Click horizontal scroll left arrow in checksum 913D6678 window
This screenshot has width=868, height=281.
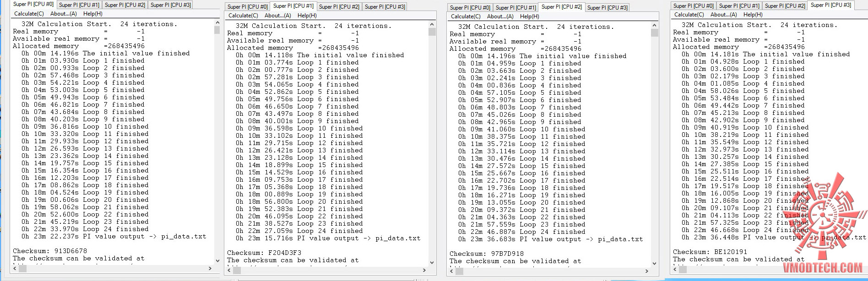coord(15,268)
